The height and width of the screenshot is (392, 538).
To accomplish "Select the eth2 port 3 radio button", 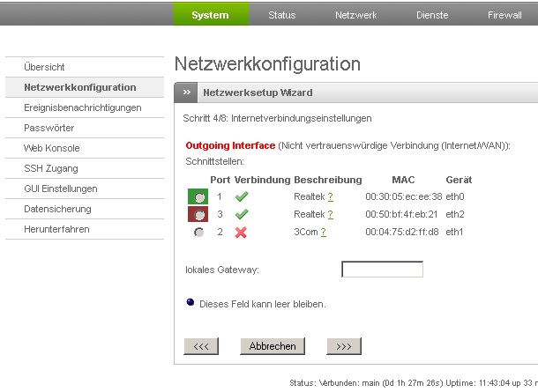I will (x=198, y=214).
